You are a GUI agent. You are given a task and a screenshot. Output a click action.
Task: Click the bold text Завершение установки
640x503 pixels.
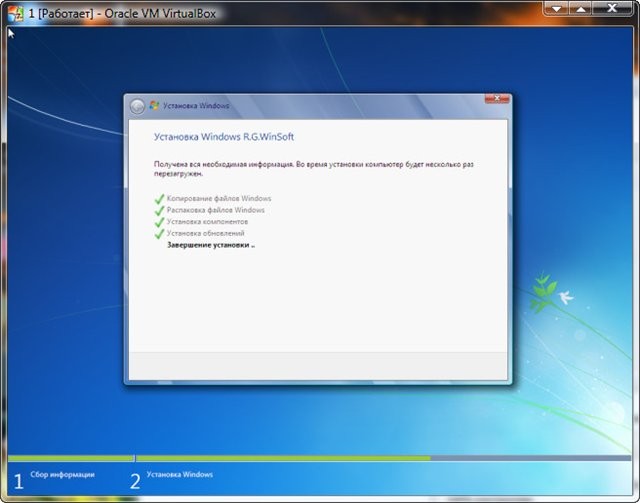coord(211,245)
